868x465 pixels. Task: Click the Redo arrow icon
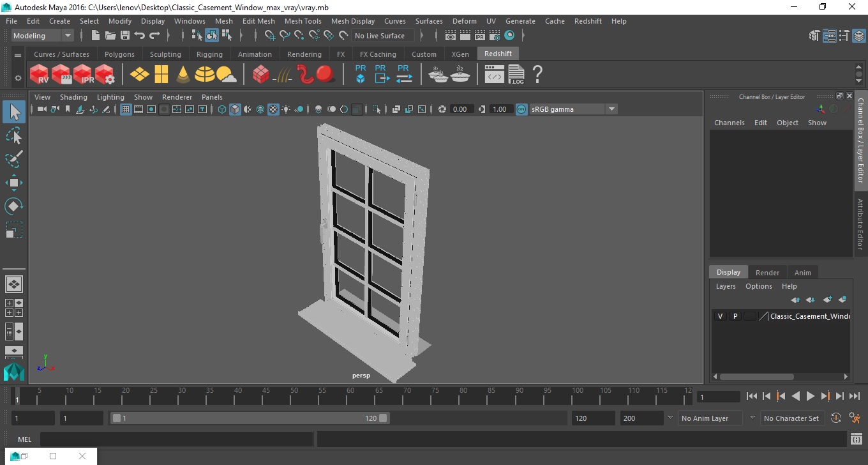154,36
